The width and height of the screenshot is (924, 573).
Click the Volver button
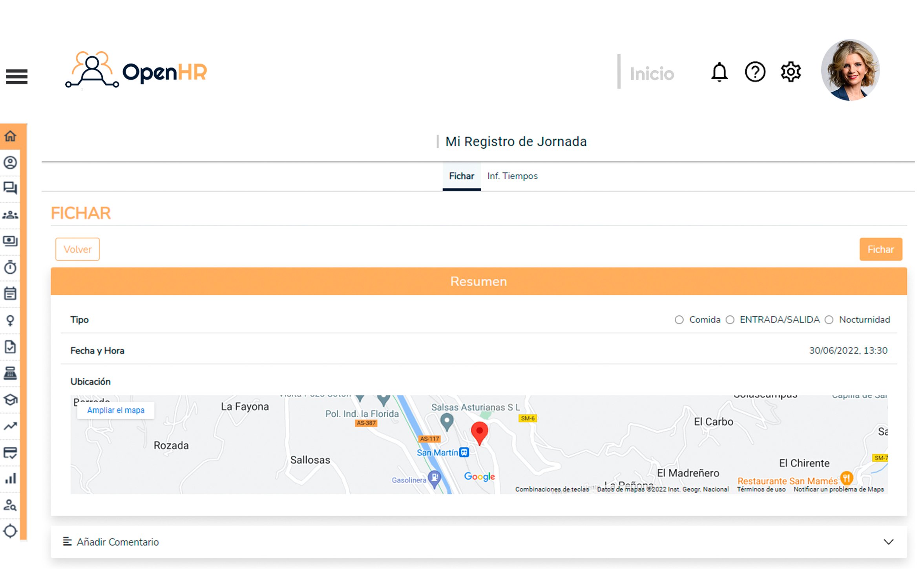coord(77,249)
